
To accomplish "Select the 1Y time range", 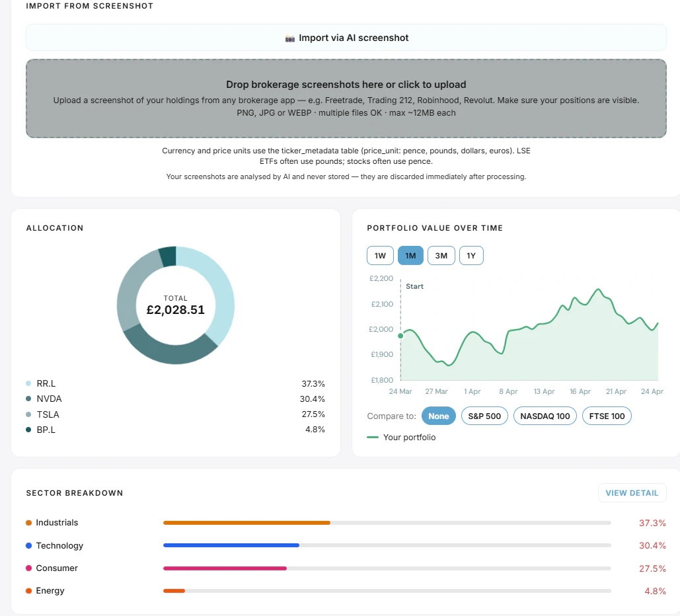I will [x=471, y=256].
